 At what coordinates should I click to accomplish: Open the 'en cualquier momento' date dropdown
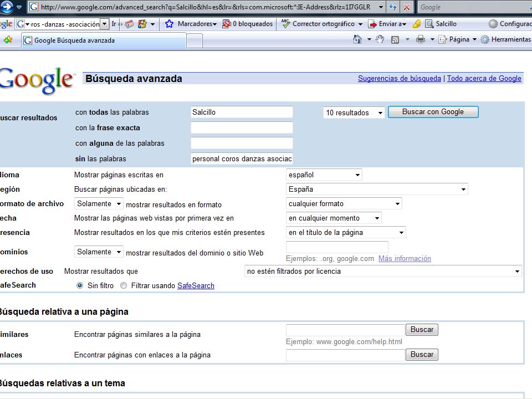334,218
